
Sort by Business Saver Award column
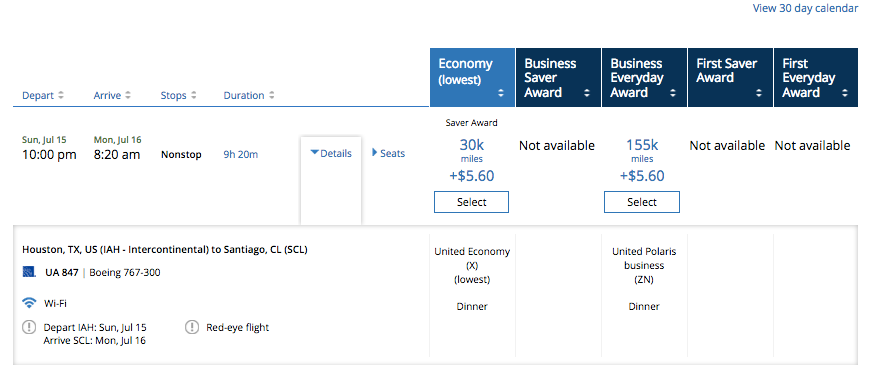click(x=558, y=78)
